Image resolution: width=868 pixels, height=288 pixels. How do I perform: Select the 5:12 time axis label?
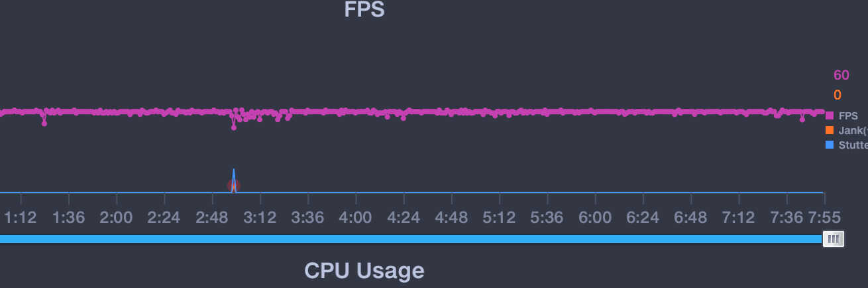[x=499, y=218]
